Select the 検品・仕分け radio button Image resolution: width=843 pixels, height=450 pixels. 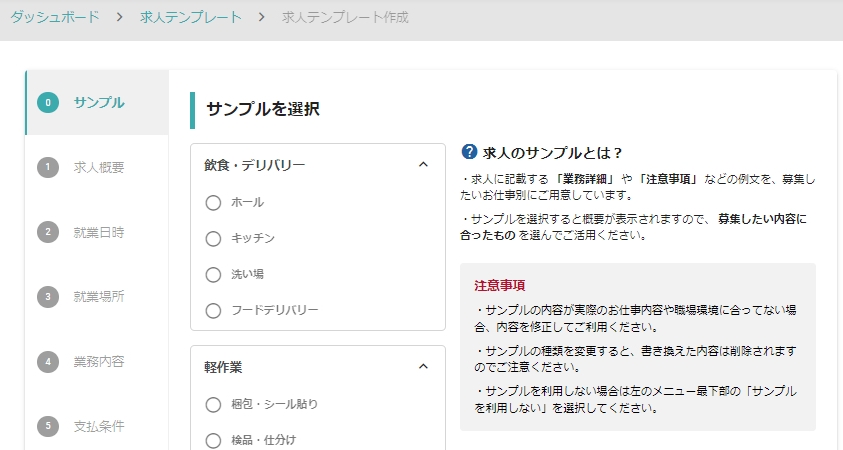(212, 441)
